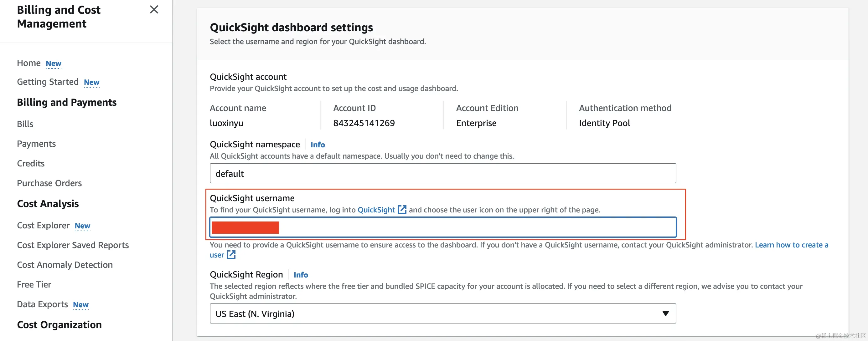The width and height of the screenshot is (868, 341).
Task: Open Cost Explorer from the sidebar
Action: click(x=43, y=225)
